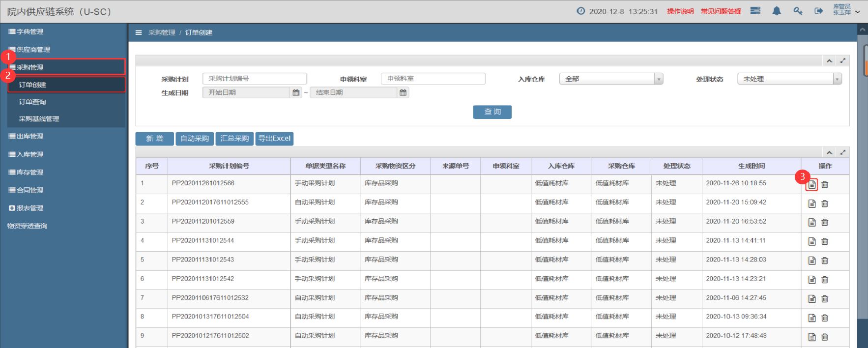Delete row PP2020112017611012555 with trash icon
Viewport: 868px width, 348px height.
point(825,203)
